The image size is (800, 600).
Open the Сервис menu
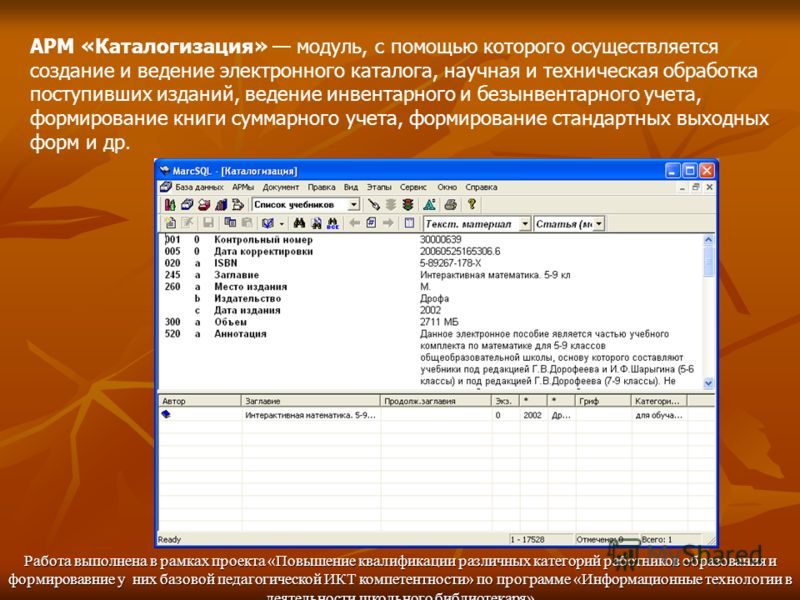click(413, 187)
